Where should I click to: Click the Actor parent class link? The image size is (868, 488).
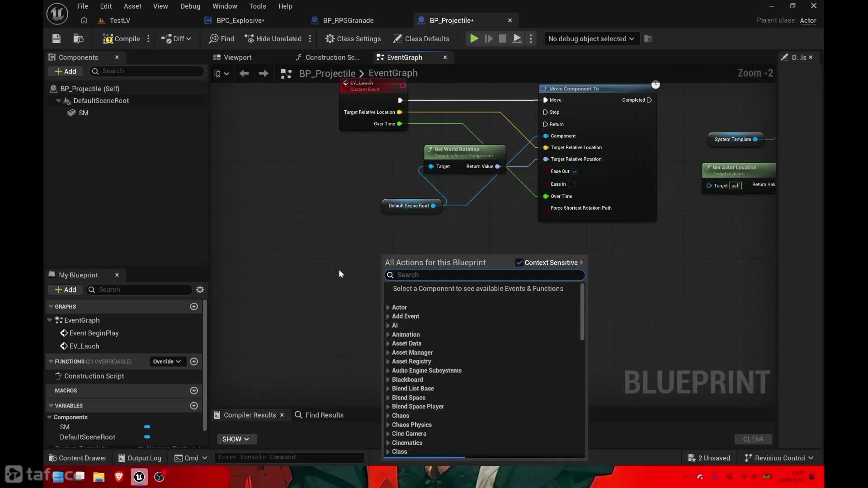coord(808,21)
